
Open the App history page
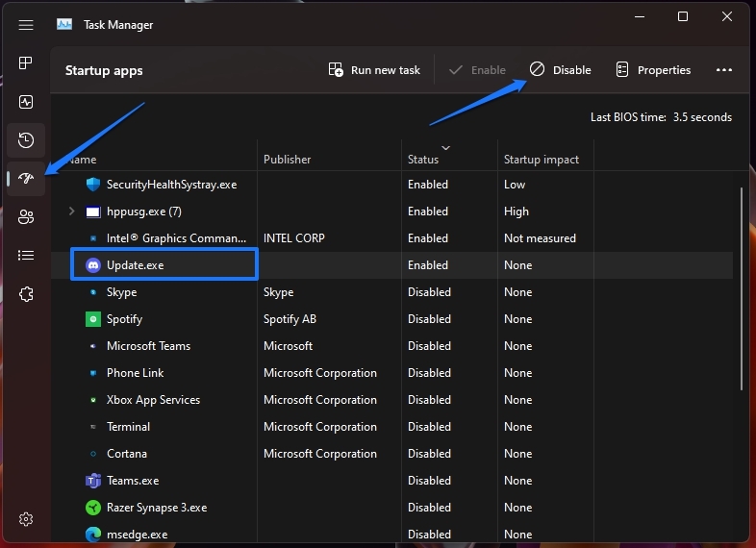click(x=26, y=140)
